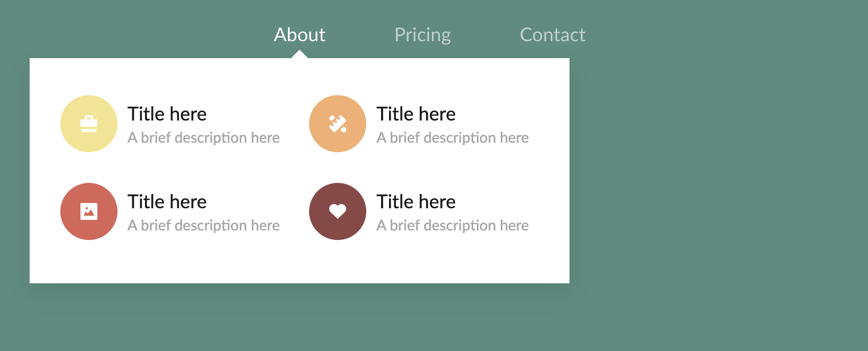Click the dropdown caret pointing to About

coord(300,54)
